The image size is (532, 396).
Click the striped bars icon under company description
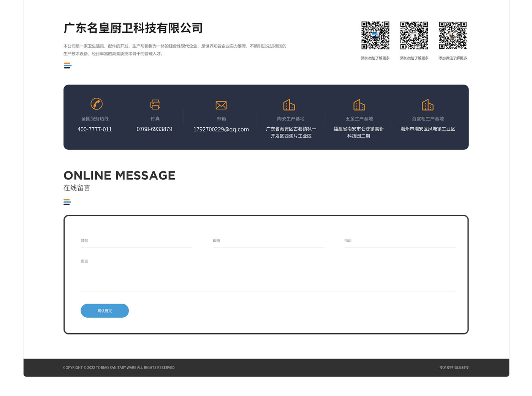68,66
